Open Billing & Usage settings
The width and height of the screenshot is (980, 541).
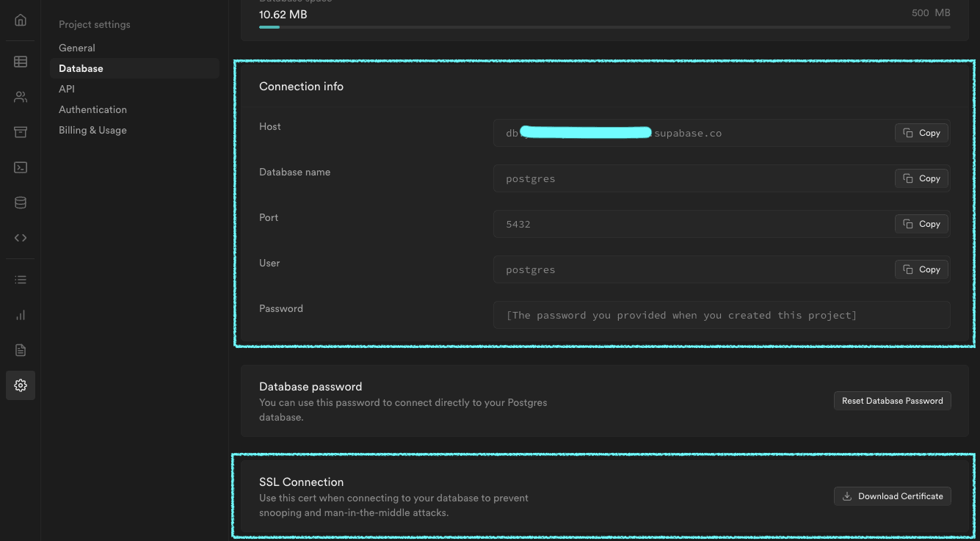pyautogui.click(x=92, y=130)
